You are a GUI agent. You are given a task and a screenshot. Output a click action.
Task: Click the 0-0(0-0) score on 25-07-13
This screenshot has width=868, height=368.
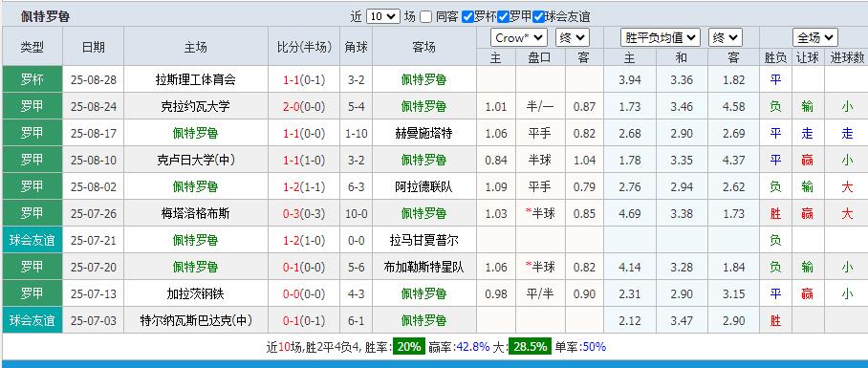coord(304,293)
